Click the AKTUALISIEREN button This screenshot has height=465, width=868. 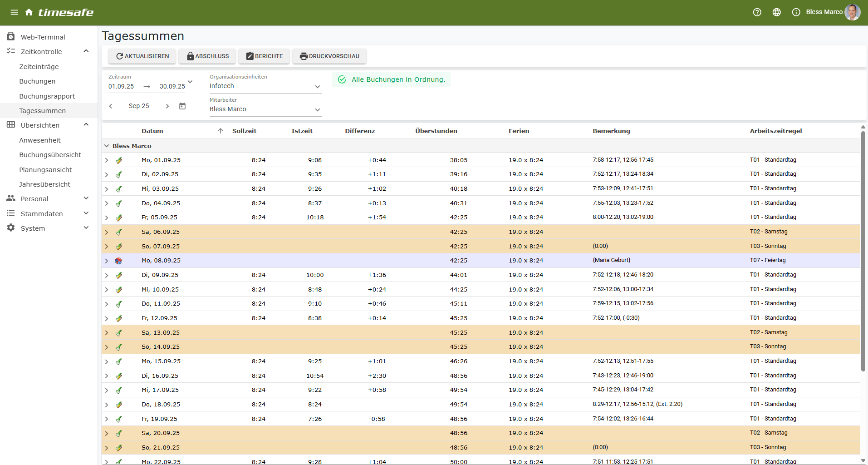pos(142,56)
